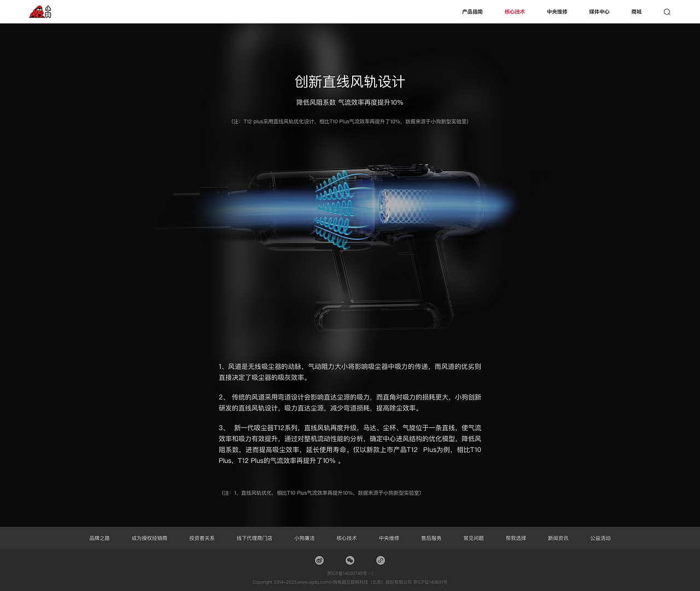
Task: Click paragraph 1 about 风道是无线吸尘器的动脉
Action: click(x=350, y=372)
